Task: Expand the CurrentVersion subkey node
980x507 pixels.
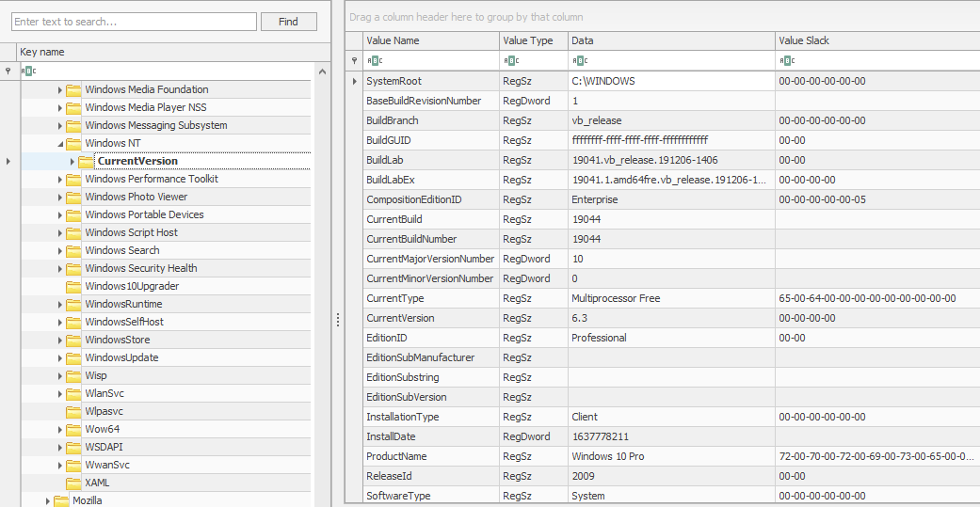Action: pyautogui.click(x=72, y=161)
